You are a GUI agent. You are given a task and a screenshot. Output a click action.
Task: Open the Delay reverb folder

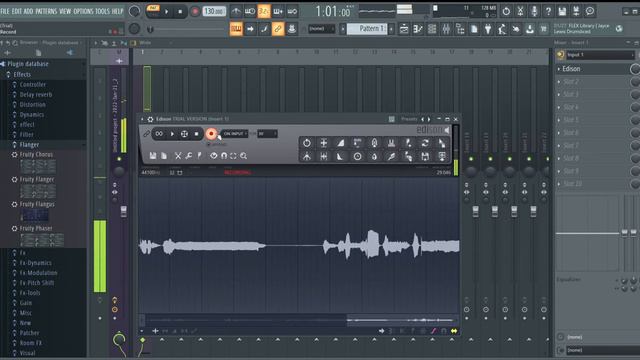point(36,94)
